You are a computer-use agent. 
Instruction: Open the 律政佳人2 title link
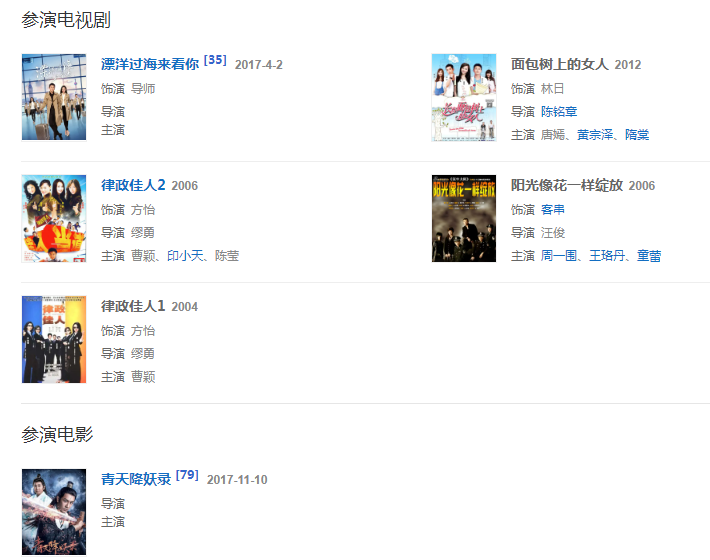133,185
